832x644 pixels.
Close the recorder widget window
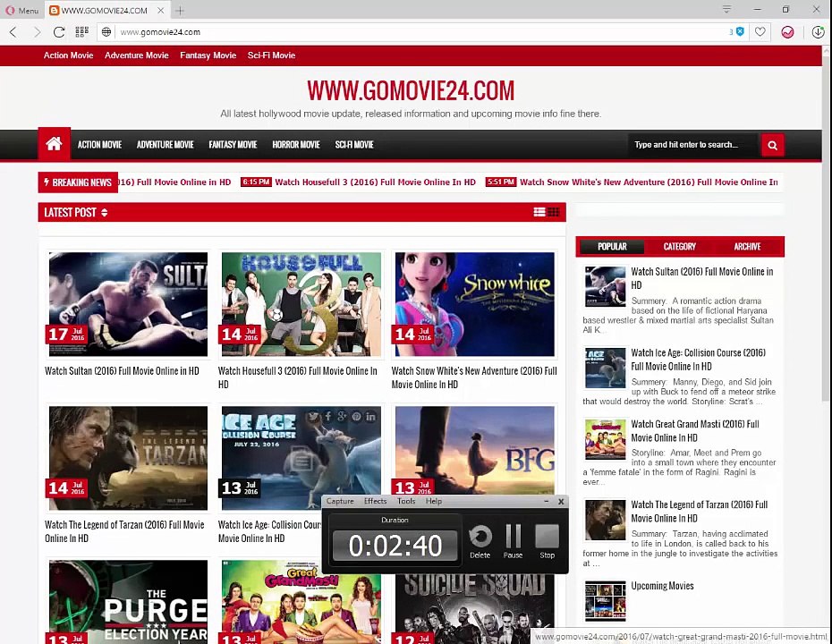[x=561, y=501]
